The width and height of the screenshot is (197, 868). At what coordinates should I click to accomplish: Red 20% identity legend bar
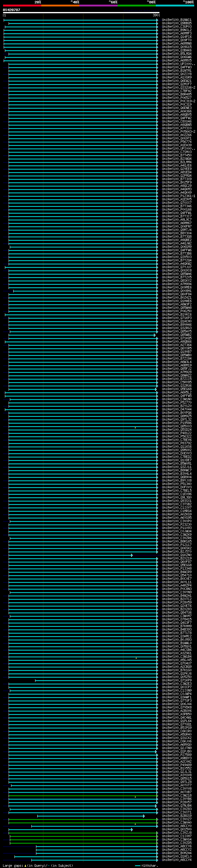[22, 6]
